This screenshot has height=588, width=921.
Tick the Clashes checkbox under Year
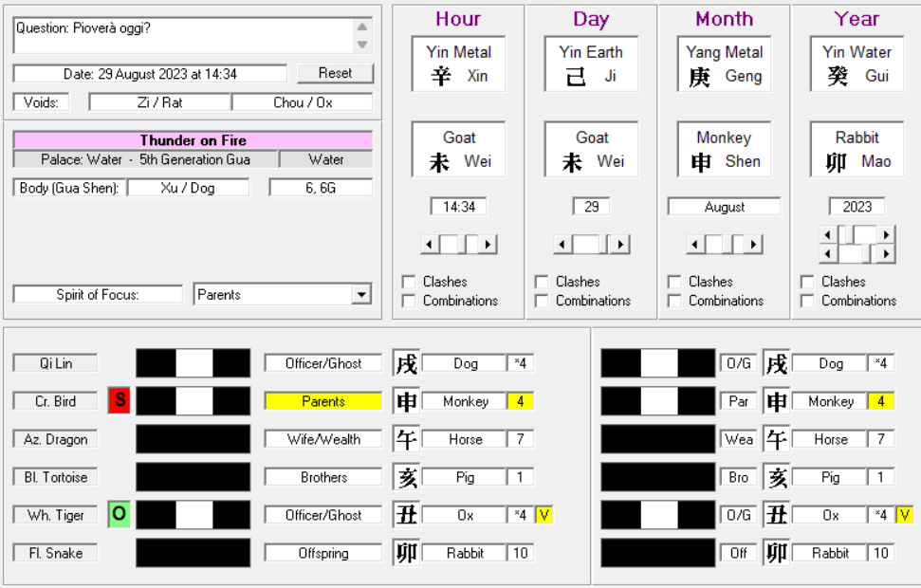point(807,282)
